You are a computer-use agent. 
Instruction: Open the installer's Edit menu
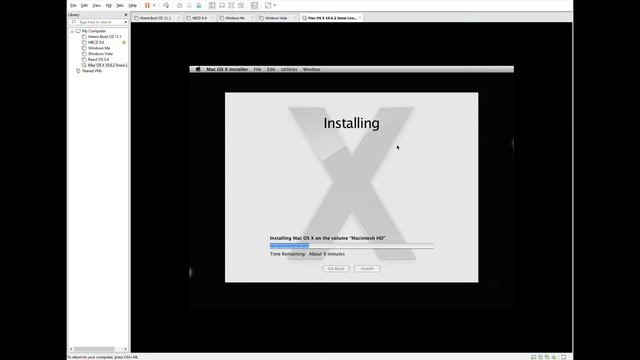coord(271,69)
